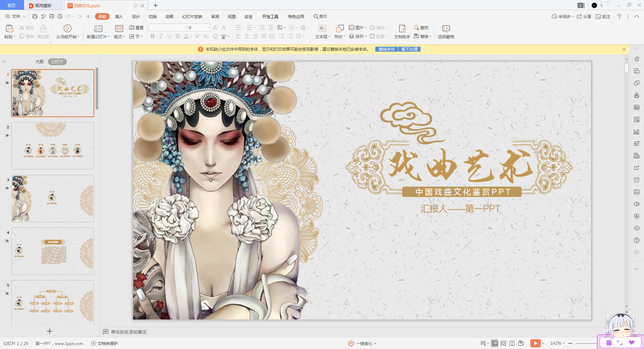Click the Help question mark icon
The width and height of the screenshot is (644, 349).
tap(619, 16)
